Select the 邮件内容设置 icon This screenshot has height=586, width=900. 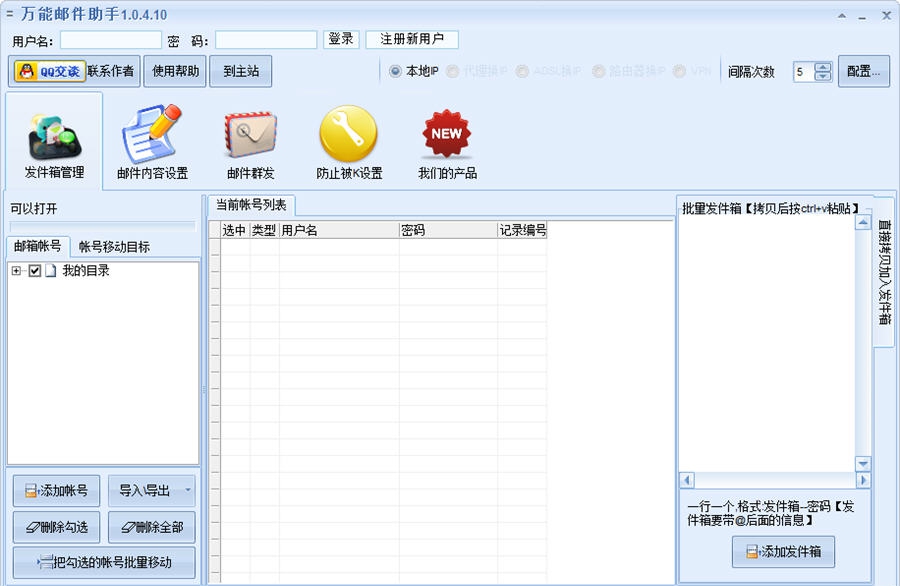pos(151,132)
